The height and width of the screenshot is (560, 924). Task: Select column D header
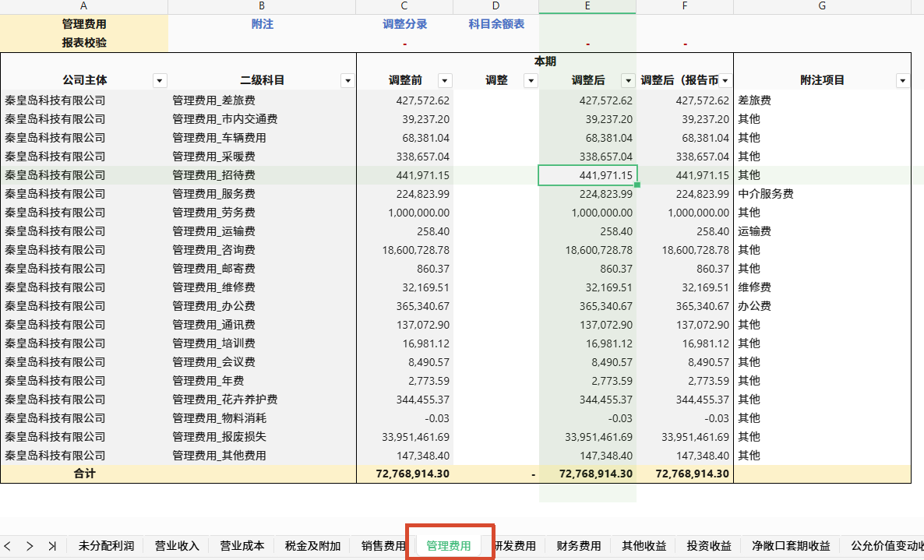click(496, 6)
